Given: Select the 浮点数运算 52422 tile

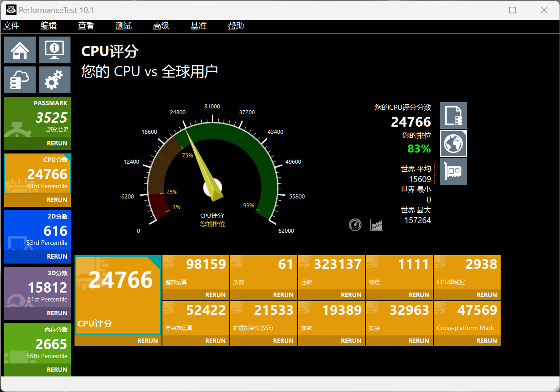Looking at the screenshot, I should point(196,318).
